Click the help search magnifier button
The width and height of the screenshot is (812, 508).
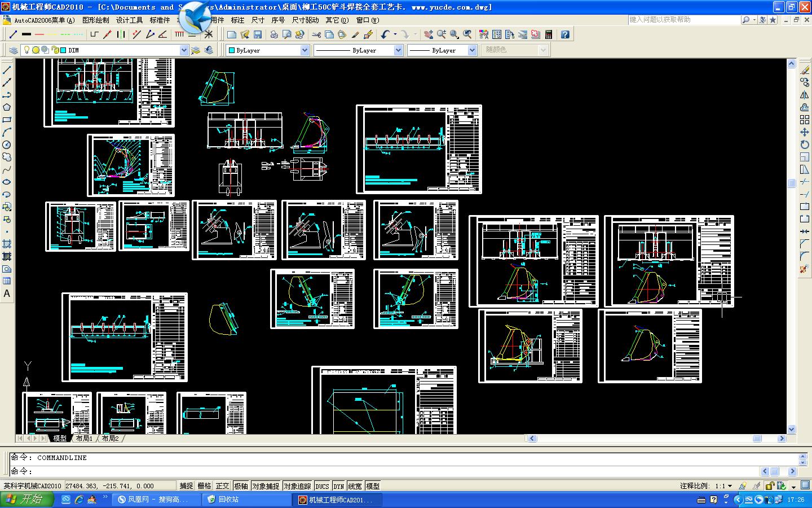pos(747,20)
